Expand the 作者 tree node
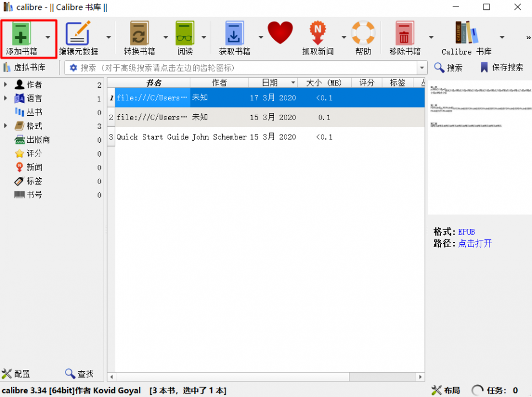Viewport: 532px width, 397px height. (x=6, y=84)
